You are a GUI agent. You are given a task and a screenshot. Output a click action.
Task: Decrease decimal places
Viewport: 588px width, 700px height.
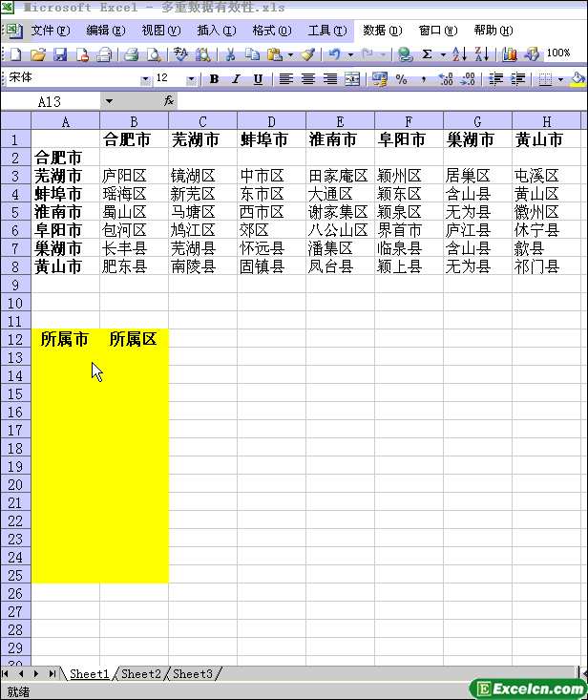468,79
